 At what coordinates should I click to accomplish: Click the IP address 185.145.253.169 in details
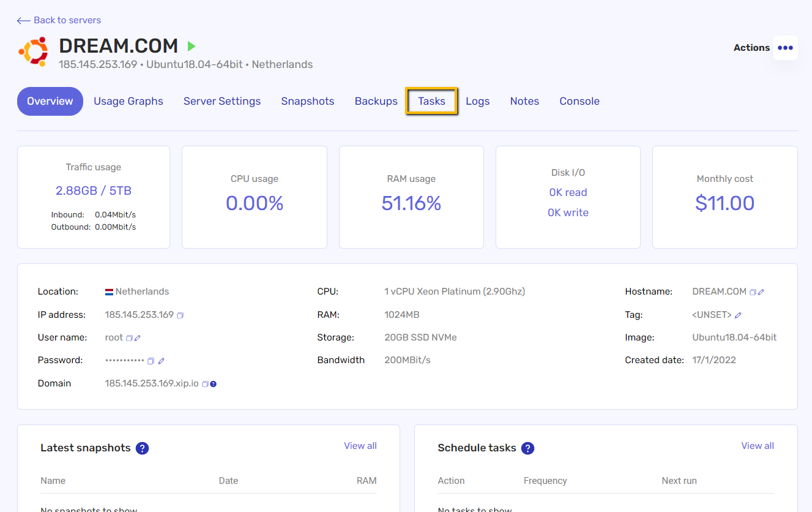pyautogui.click(x=140, y=315)
